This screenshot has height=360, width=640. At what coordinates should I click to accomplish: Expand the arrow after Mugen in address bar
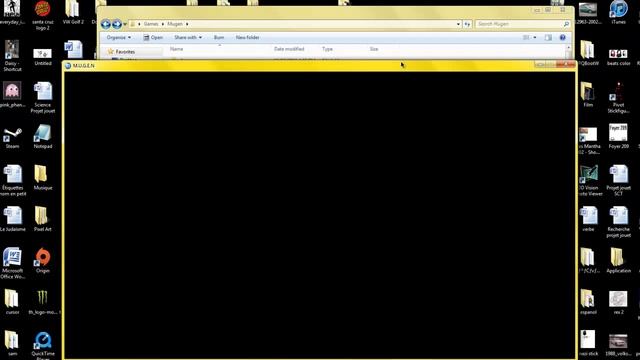click(x=187, y=24)
